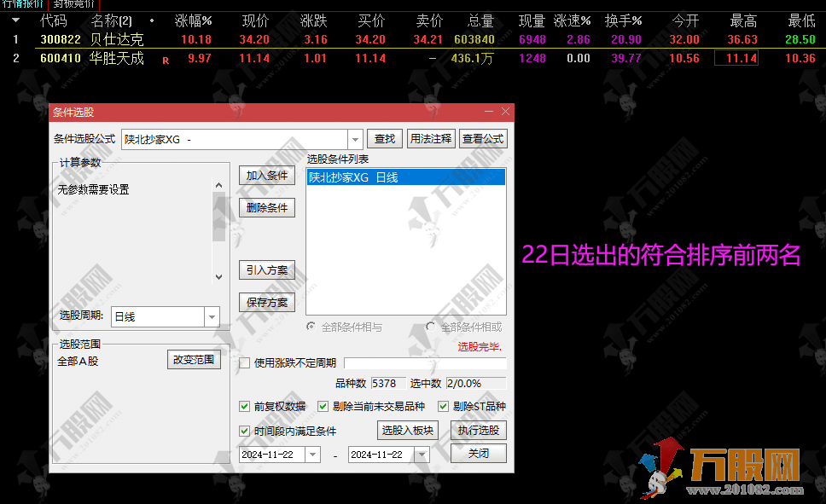Sort by 涨速% column header
The width and height of the screenshot is (826, 504).
point(573,21)
